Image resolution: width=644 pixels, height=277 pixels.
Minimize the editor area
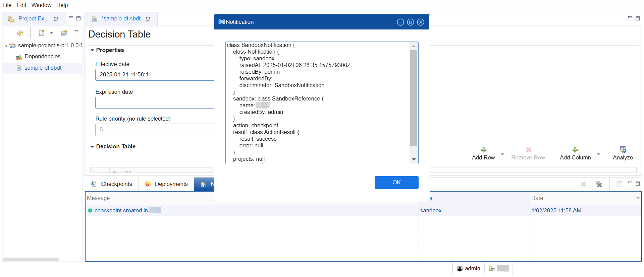630,18
